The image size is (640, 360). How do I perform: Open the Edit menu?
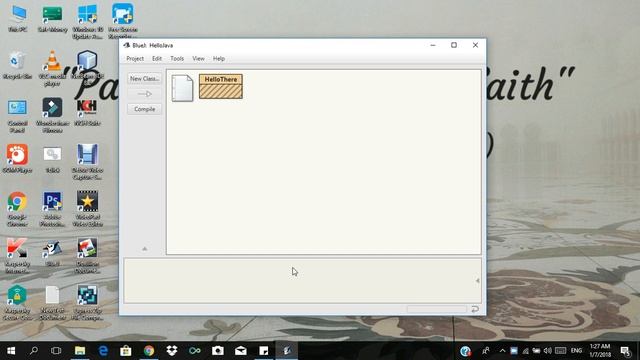click(x=157, y=59)
